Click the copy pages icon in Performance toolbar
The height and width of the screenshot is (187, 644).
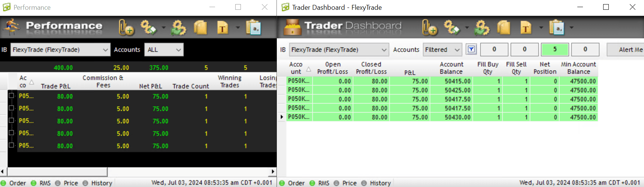[200, 27]
